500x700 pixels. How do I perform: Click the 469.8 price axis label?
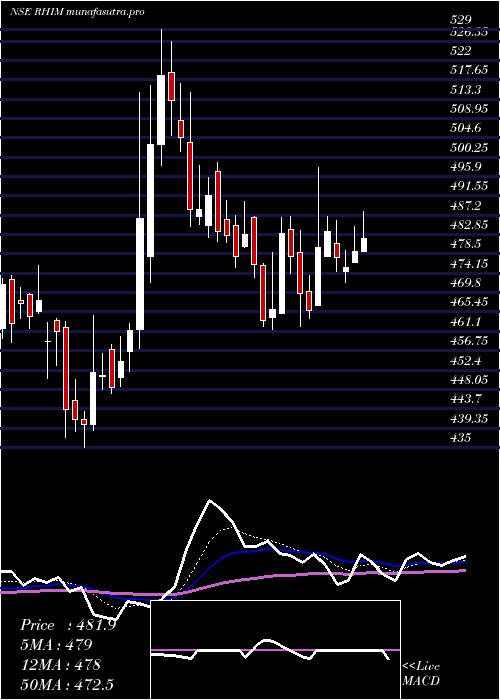tap(466, 283)
